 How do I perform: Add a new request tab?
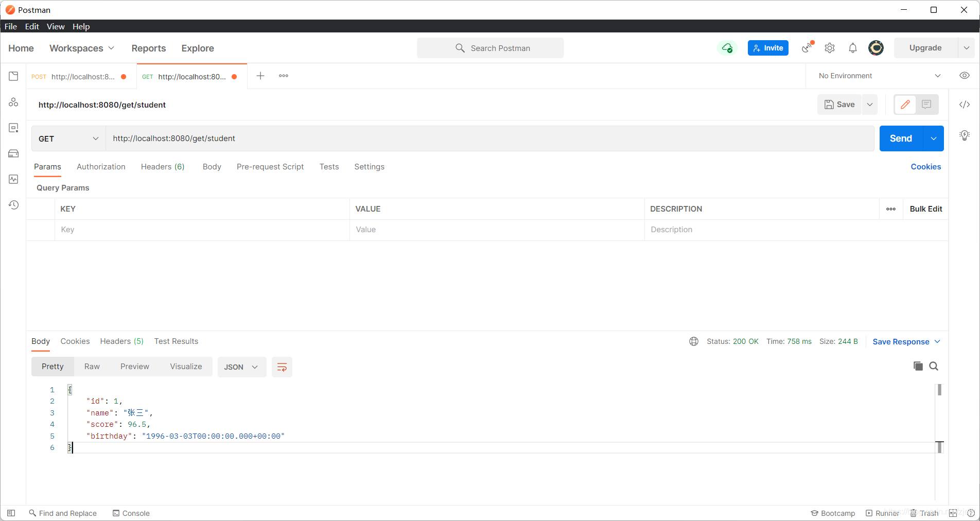coord(260,76)
